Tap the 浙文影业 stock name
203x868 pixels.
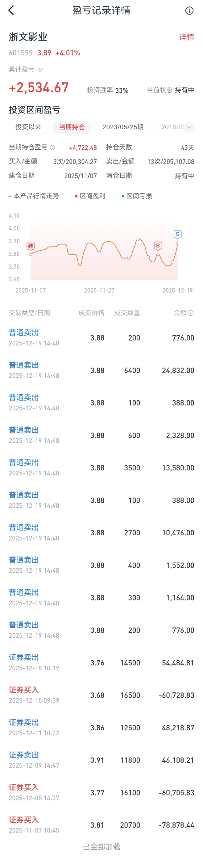tap(28, 37)
